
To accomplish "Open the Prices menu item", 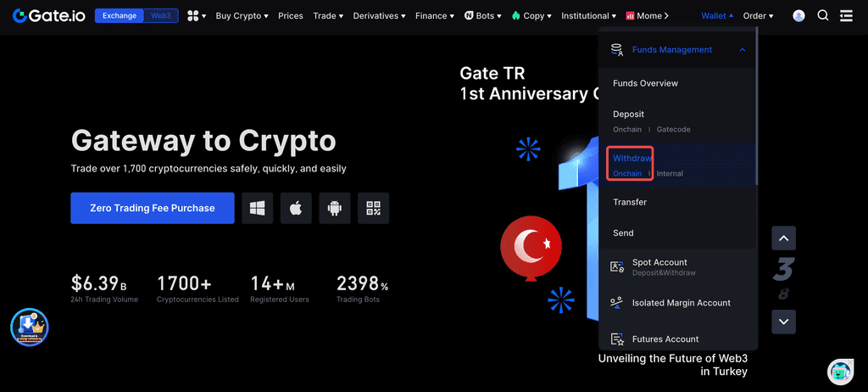I will pos(290,15).
